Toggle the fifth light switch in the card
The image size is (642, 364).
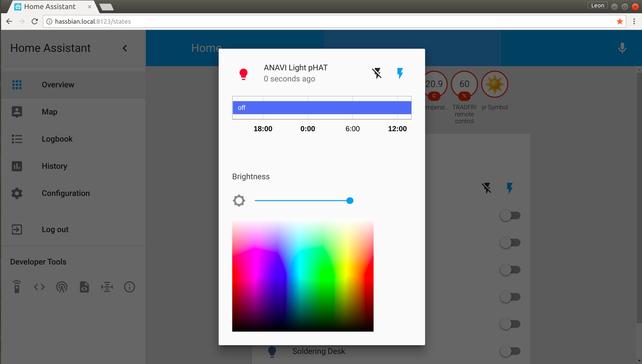click(510, 324)
